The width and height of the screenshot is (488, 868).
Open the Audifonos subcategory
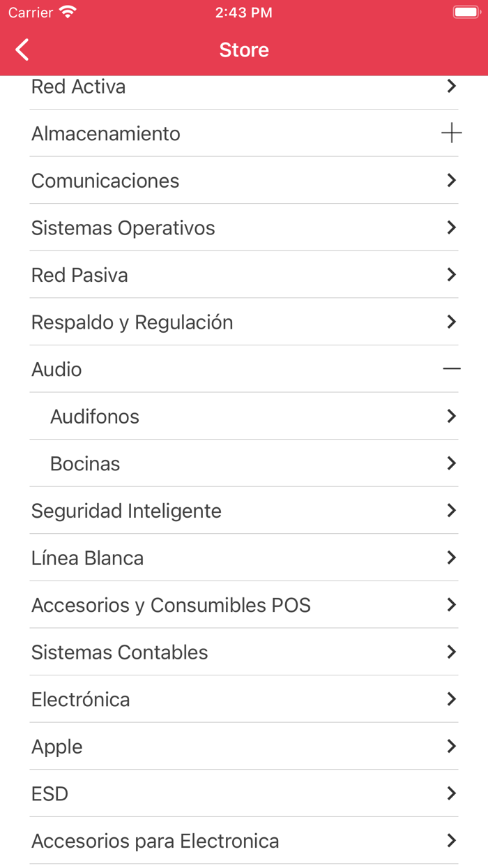[95, 417]
